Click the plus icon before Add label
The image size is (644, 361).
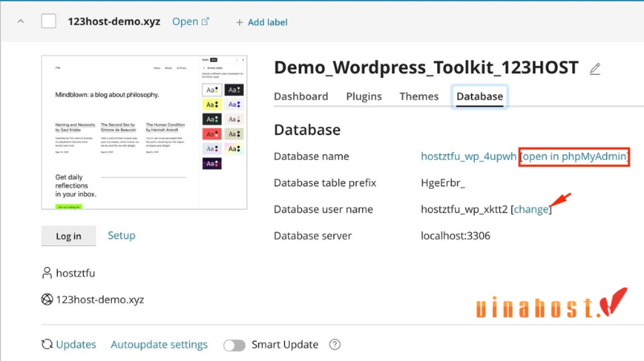[x=239, y=23]
